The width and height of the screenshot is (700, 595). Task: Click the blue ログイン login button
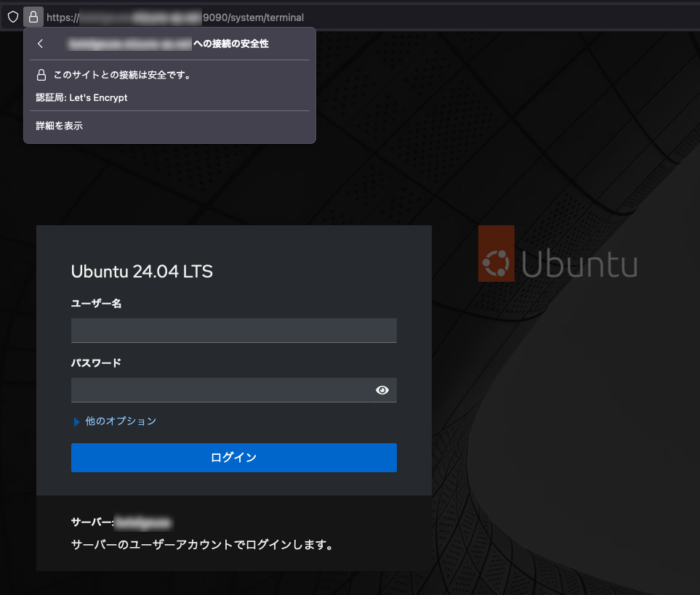click(x=234, y=458)
